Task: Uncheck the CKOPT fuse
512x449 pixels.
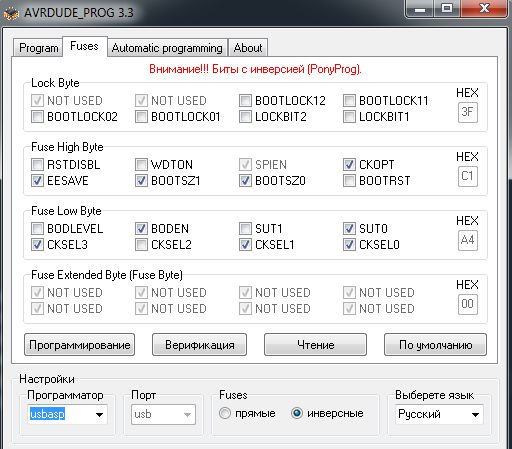Action: (349, 164)
